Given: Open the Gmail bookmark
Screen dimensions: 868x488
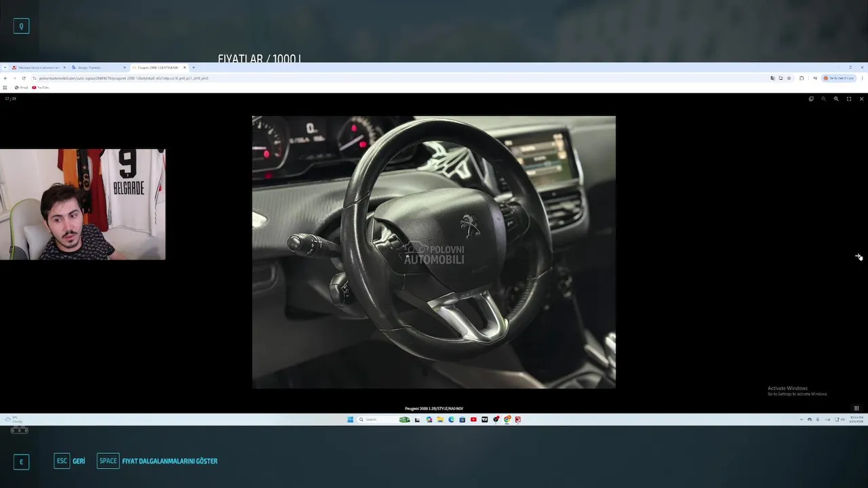Looking at the screenshot, I should point(22,87).
